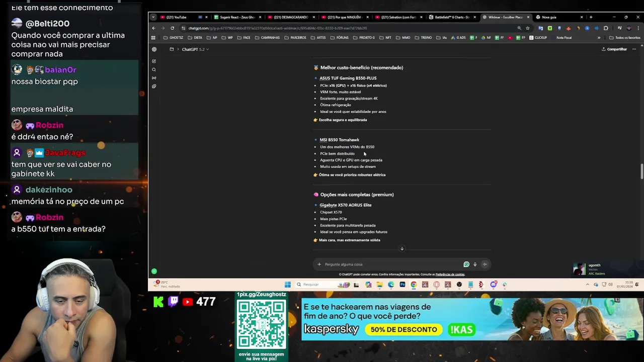
Task: Open the PROJETO G bookmark folder
Action: point(364,38)
